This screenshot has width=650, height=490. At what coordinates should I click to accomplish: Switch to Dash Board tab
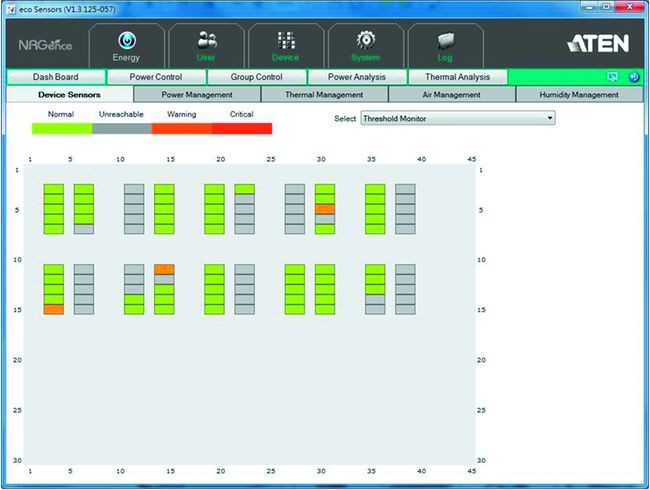[x=56, y=77]
